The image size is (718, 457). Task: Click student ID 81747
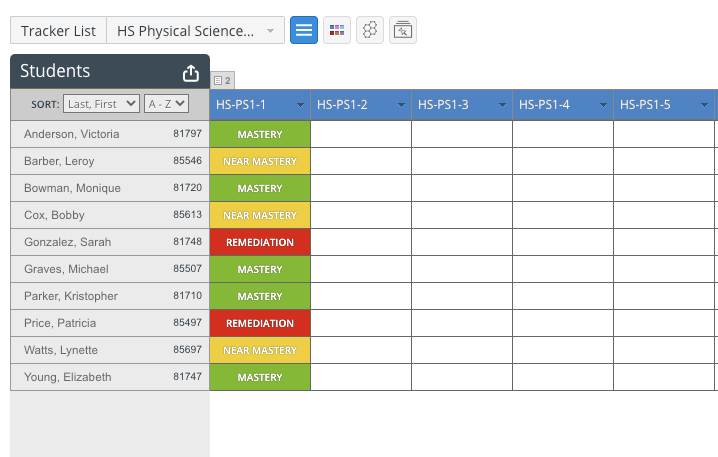pos(187,377)
